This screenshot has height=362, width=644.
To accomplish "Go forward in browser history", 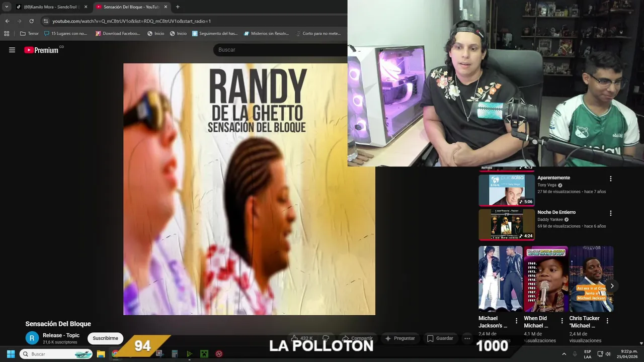I will [x=19, y=21].
